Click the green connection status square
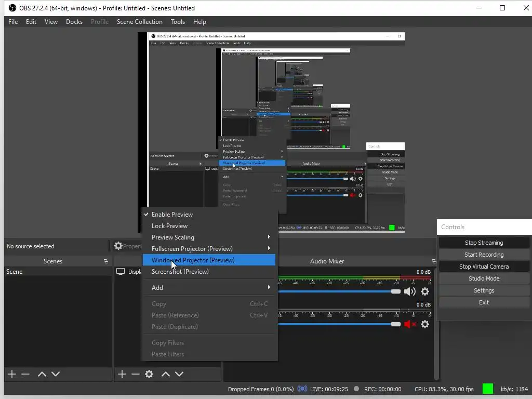 pos(487,389)
